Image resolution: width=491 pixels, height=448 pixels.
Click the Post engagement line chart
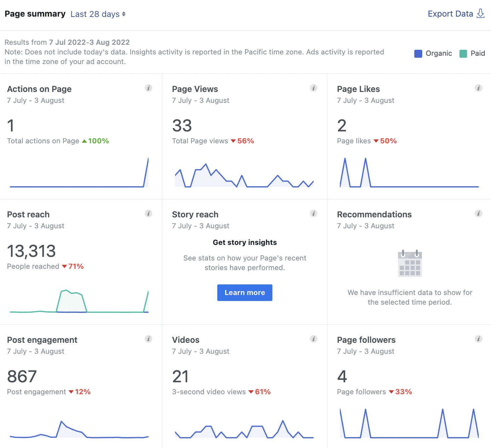pos(79,429)
